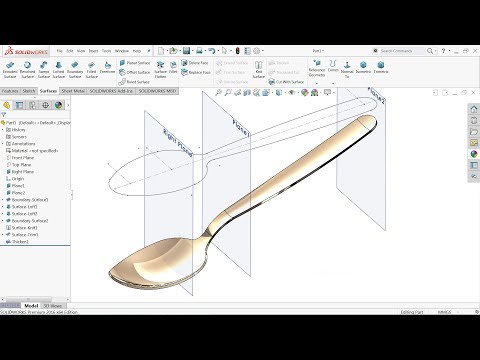Click the Open document icon
The height and width of the screenshot is (360, 480).
[173, 51]
